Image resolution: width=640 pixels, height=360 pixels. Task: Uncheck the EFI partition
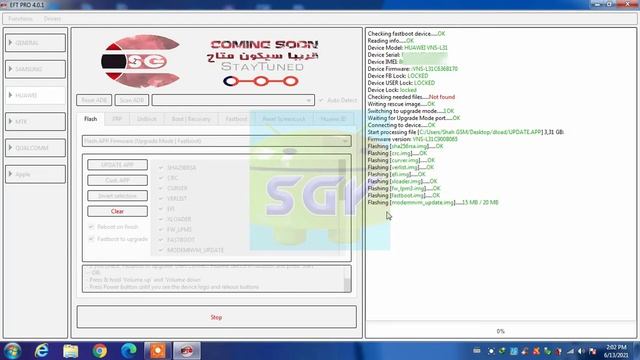point(161,209)
